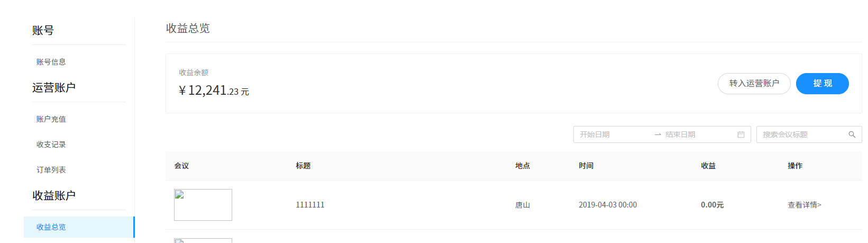Screen dimensions: 868x243
Task: Click the calendar icon in date range picker
Action: tap(741, 134)
